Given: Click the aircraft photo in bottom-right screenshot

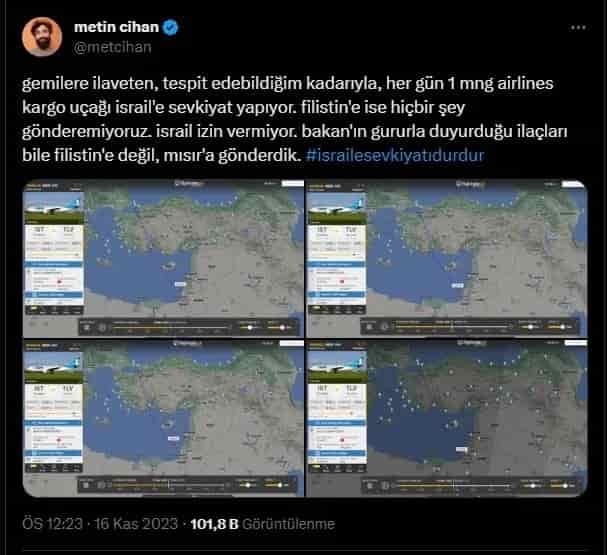Looking at the screenshot, I should [x=337, y=368].
